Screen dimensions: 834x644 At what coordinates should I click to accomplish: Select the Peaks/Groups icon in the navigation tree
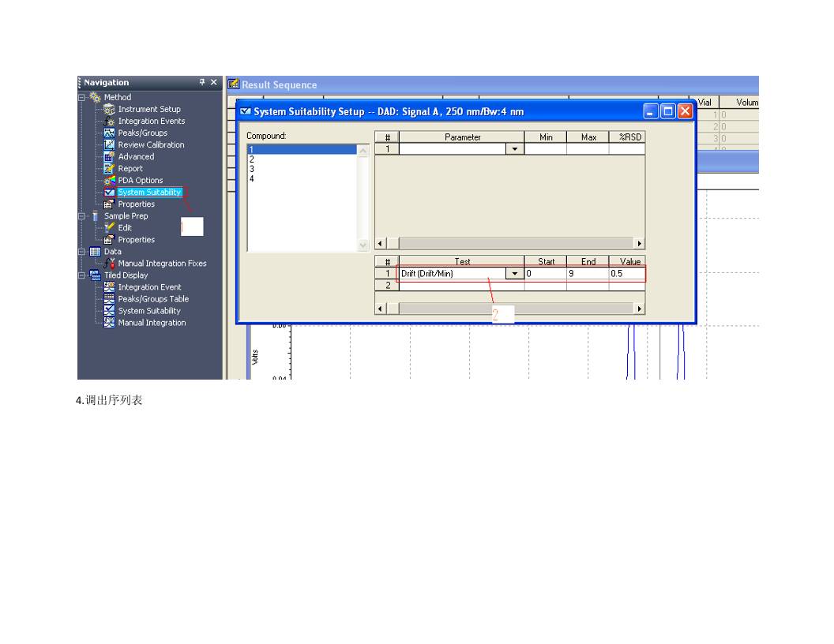click(x=109, y=133)
